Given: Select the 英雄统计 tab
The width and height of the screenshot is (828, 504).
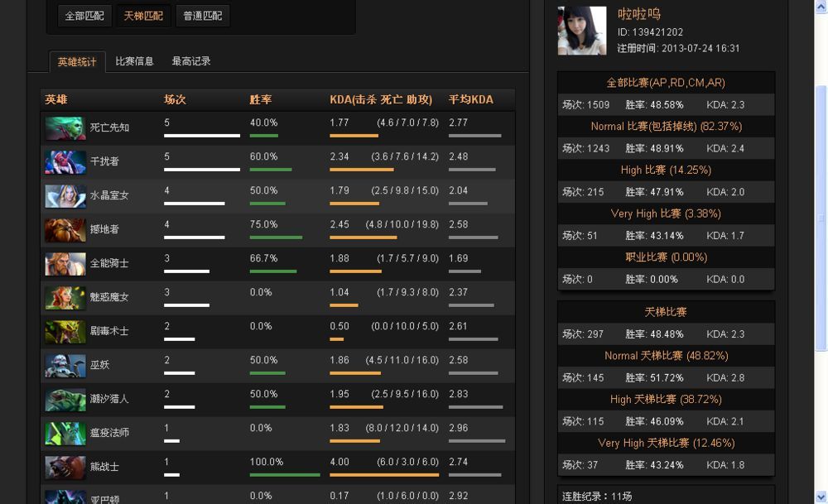Looking at the screenshot, I should (x=77, y=62).
